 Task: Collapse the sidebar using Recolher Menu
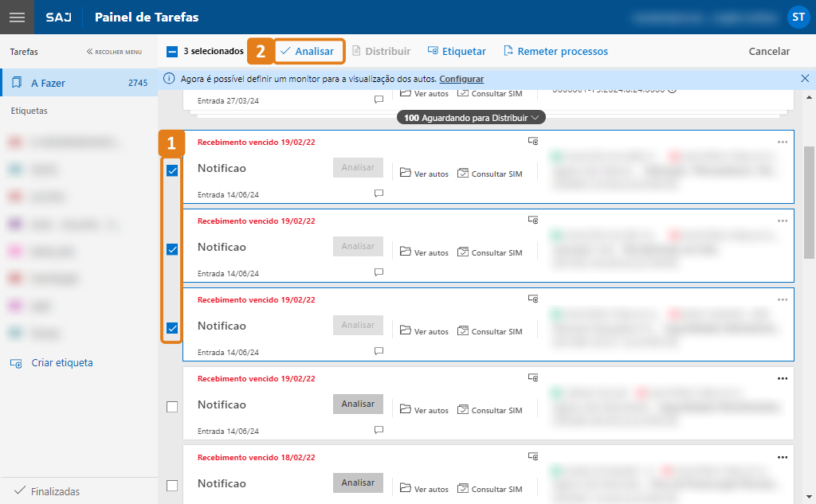(116, 51)
